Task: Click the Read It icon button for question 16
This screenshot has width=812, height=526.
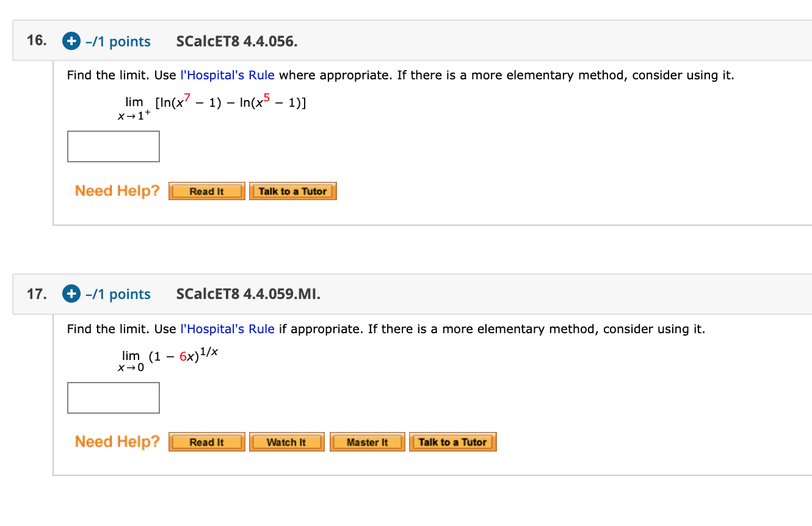Action: click(206, 190)
